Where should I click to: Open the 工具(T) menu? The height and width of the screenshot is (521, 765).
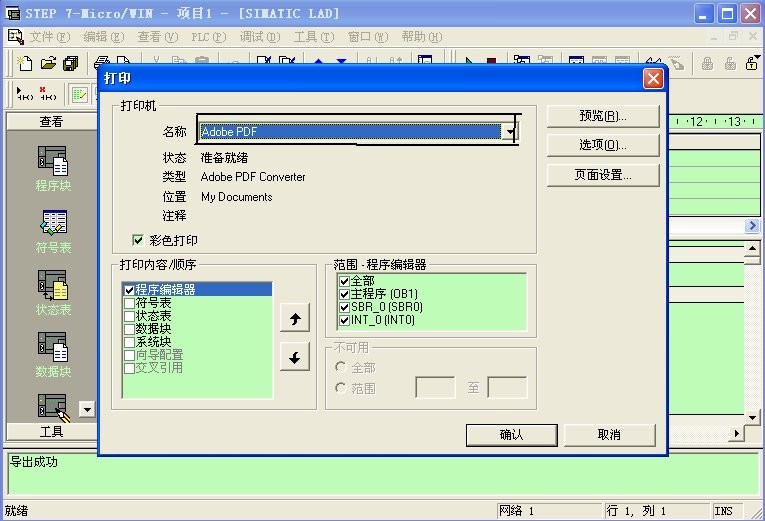(x=314, y=37)
